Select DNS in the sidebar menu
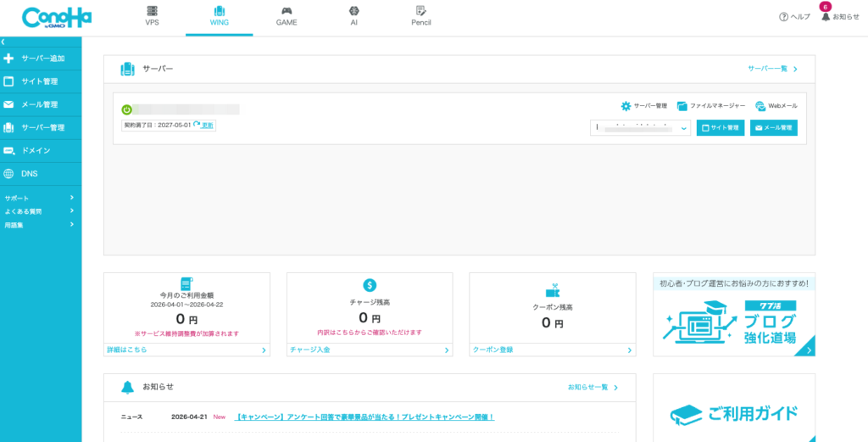868x442 pixels. (41, 174)
